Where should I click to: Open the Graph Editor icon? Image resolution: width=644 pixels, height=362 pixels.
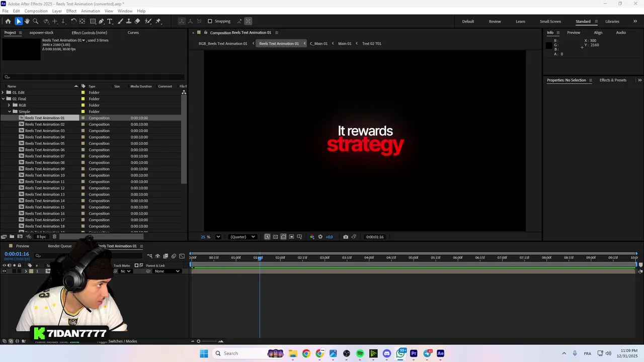click(x=182, y=256)
